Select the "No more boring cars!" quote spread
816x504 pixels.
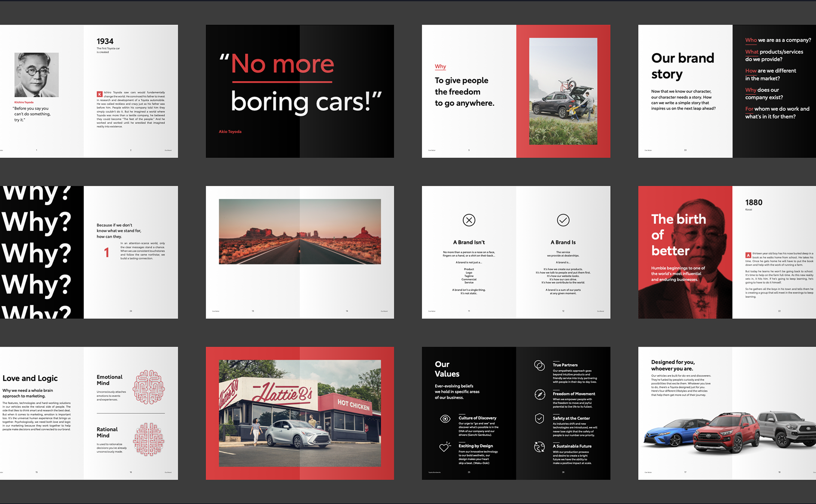pyautogui.click(x=300, y=91)
